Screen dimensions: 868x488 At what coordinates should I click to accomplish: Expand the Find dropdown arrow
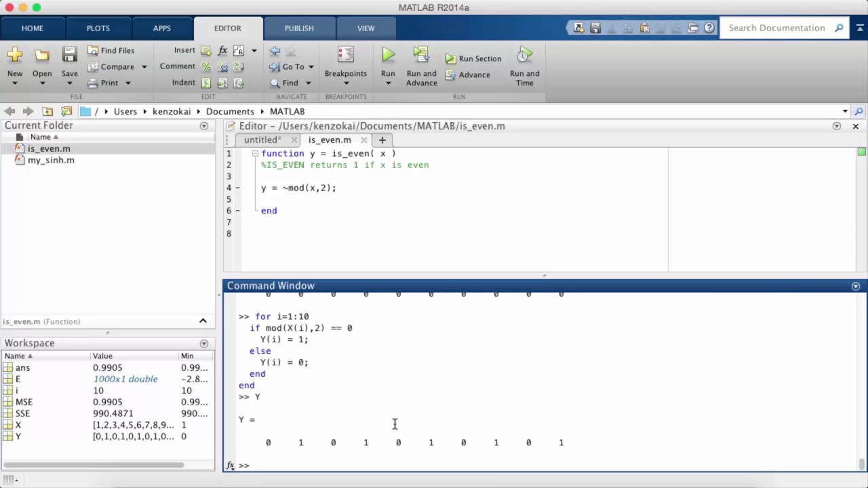(x=308, y=83)
